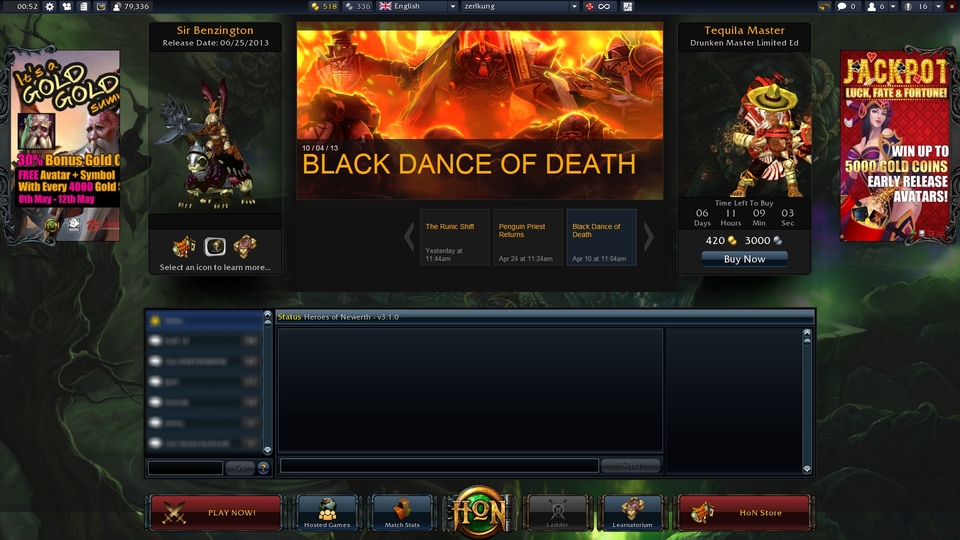960x540 pixels.
Task: Click the chat user panel scroll up arrow
Action: coord(807,332)
